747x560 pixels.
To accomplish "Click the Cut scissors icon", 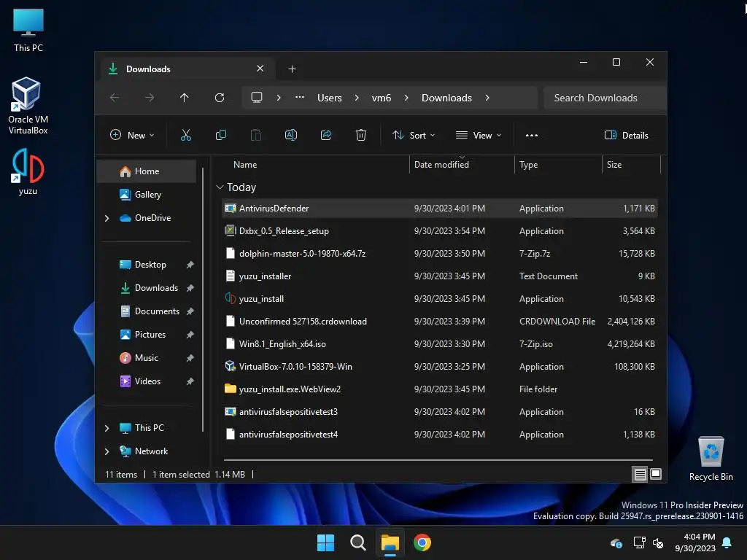I will (186, 135).
